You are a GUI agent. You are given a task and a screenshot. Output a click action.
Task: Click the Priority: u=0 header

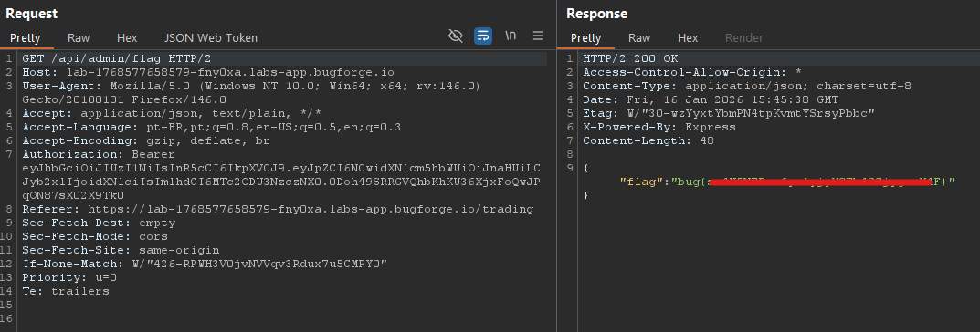click(x=69, y=277)
